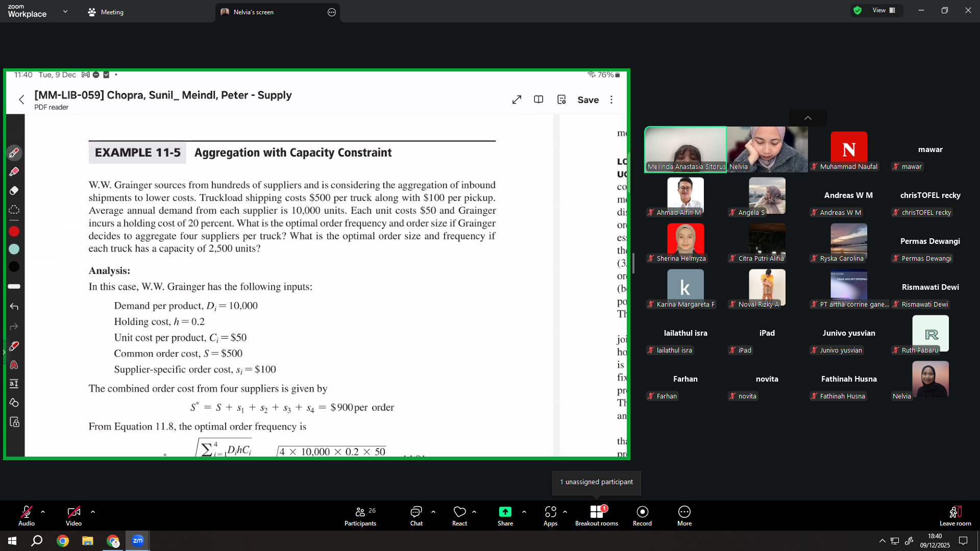980x551 pixels.
Task: Select Melinda Anastasia Sitorus video tile
Action: point(685,149)
